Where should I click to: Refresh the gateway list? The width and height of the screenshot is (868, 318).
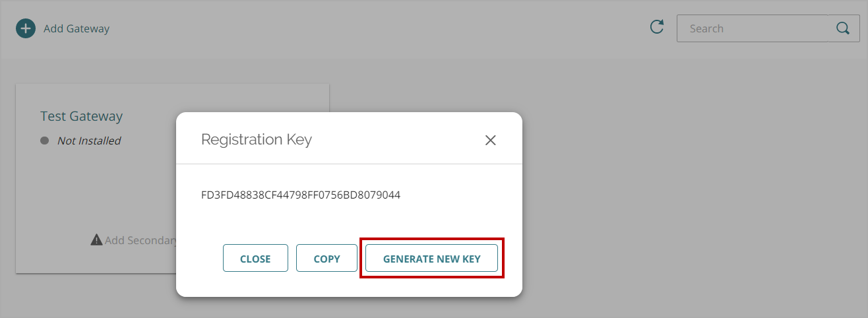tap(657, 27)
